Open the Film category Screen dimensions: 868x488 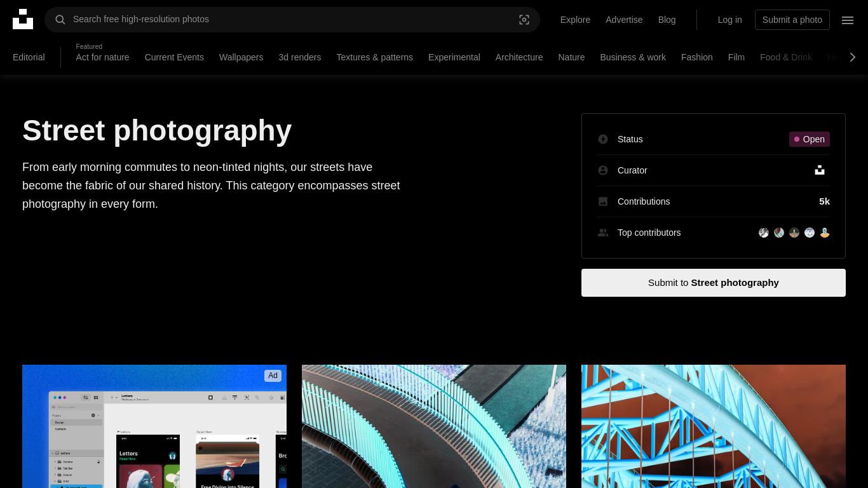click(736, 57)
